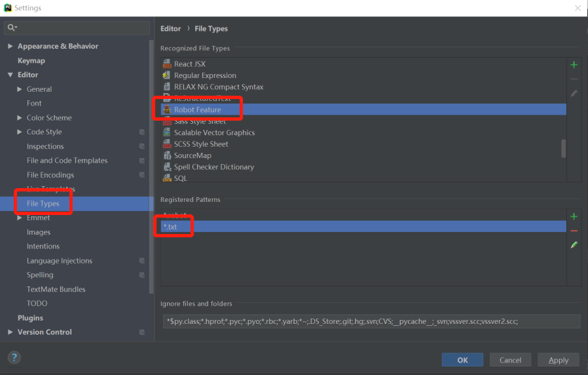Collapse the Editor tree section
The width and height of the screenshot is (588, 375).
point(10,75)
